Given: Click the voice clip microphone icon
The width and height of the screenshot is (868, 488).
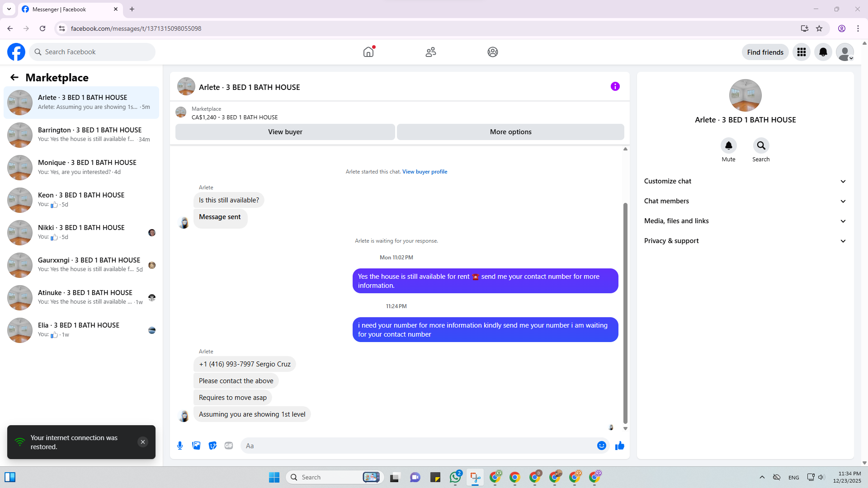Looking at the screenshot, I should (x=180, y=446).
